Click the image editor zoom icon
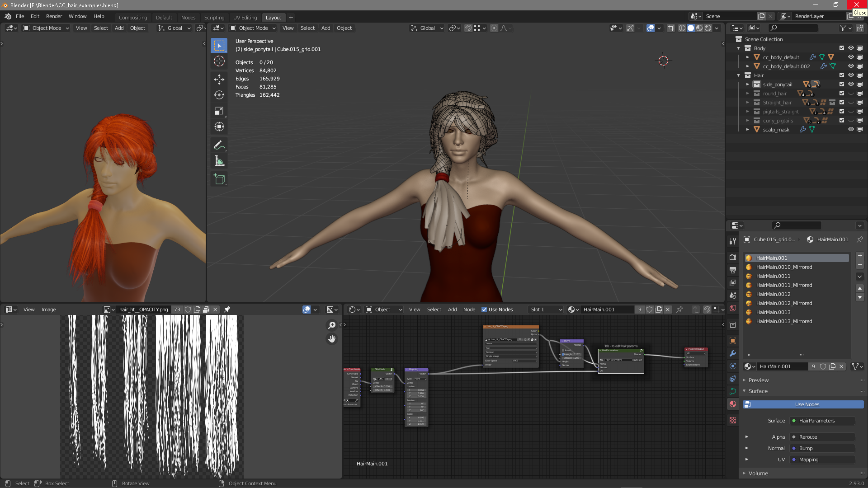 (x=332, y=325)
